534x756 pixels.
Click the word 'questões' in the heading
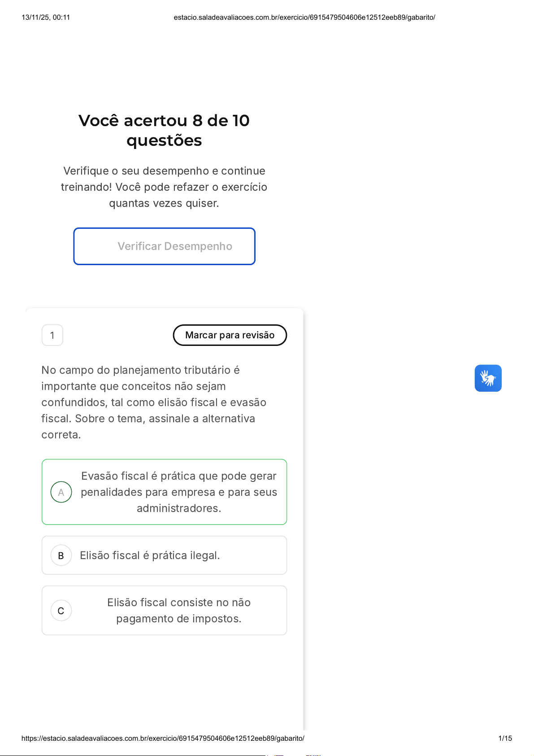point(164,140)
